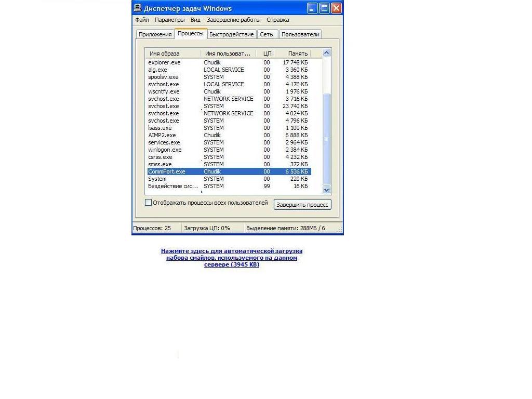Image resolution: width=532 pixels, height=399 pixels.
Task: Switch to the Приложения tab
Action: pyautogui.click(x=155, y=34)
